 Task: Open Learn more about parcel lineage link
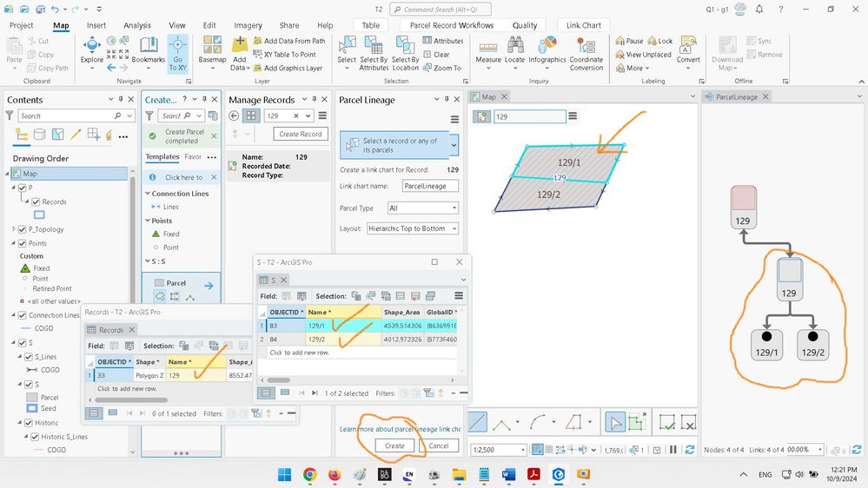[400, 429]
